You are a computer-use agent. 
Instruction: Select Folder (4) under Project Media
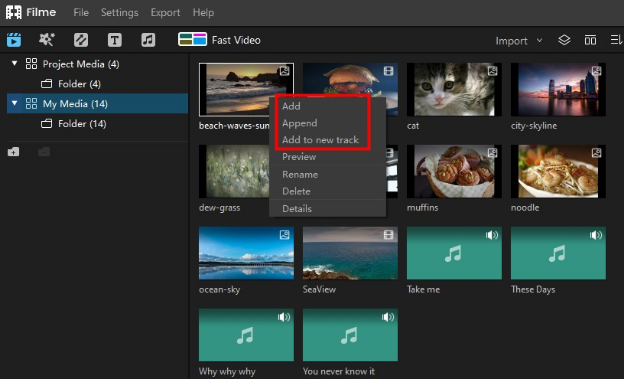pyautogui.click(x=79, y=84)
